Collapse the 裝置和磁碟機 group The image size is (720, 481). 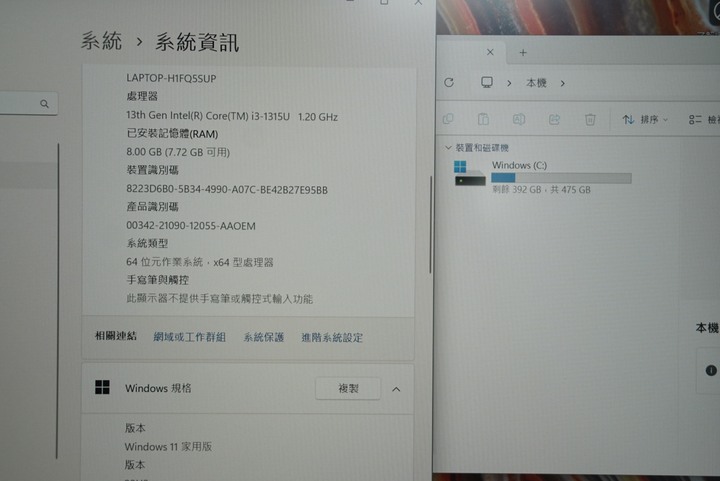448,147
